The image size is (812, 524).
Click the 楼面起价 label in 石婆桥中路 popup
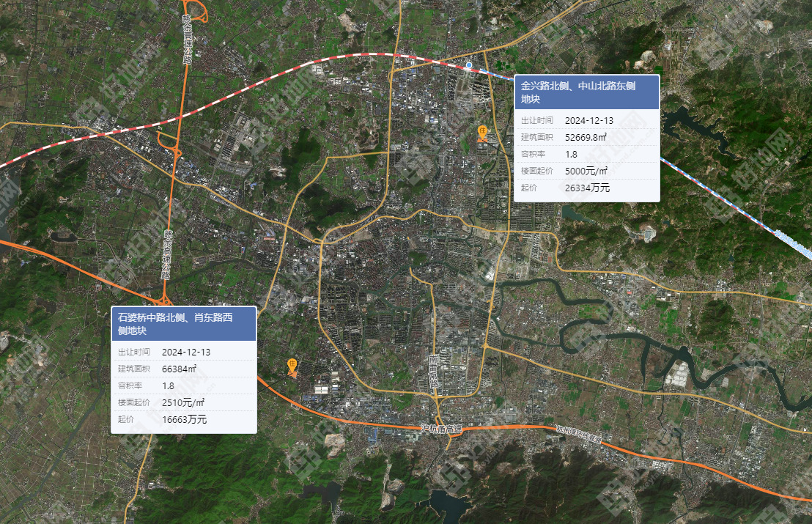(x=133, y=402)
